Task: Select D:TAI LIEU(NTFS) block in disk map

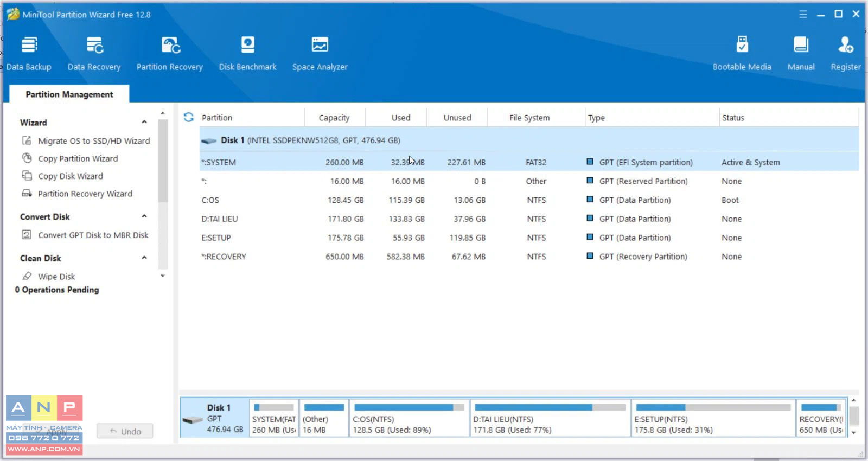Action: click(x=550, y=418)
